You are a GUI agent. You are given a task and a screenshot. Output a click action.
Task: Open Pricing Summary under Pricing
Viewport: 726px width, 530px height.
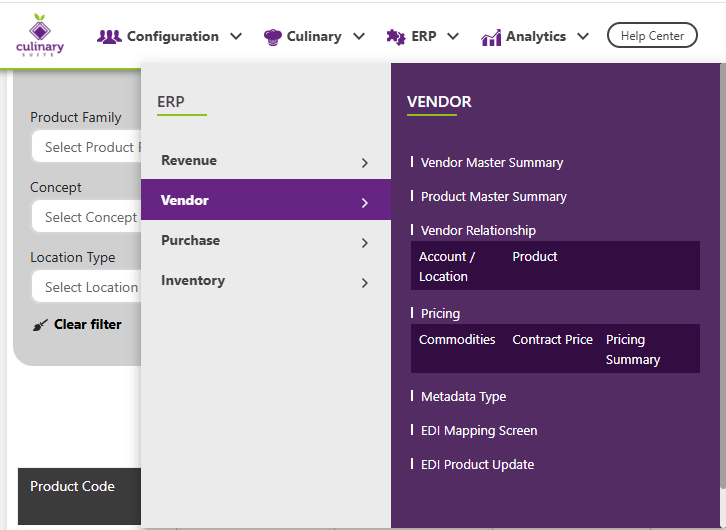pyautogui.click(x=633, y=349)
